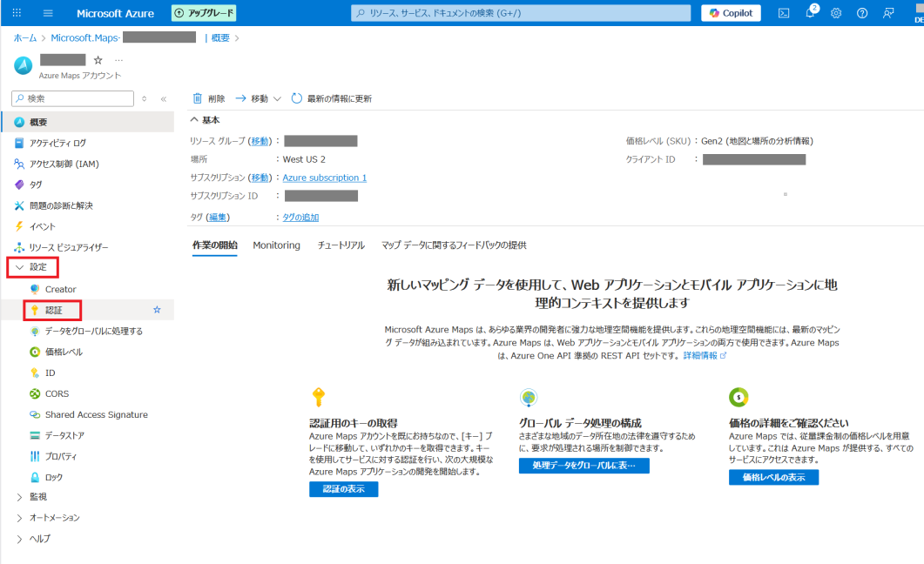Click the ホーム breadcrumb link
The image size is (924, 564).
click(24, 37)
